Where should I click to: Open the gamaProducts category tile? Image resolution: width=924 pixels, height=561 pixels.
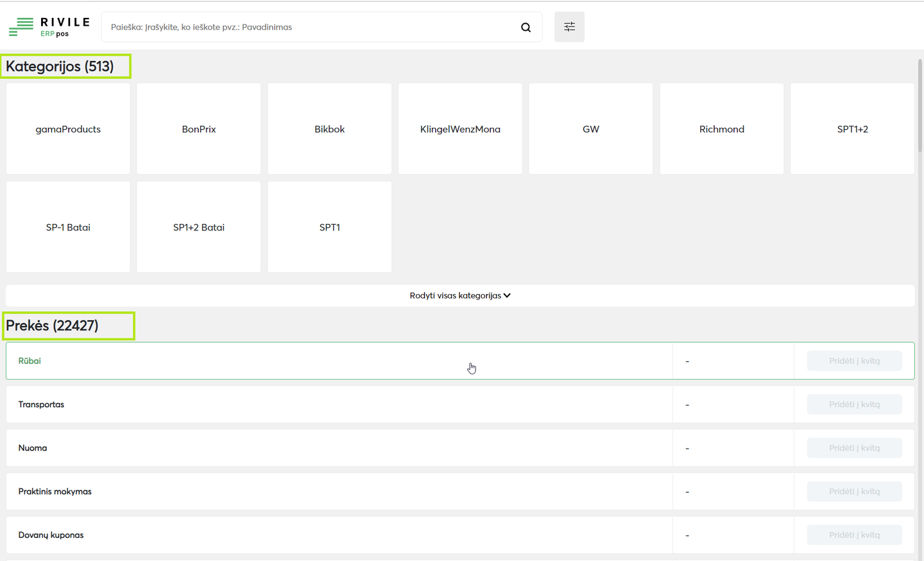68,129
